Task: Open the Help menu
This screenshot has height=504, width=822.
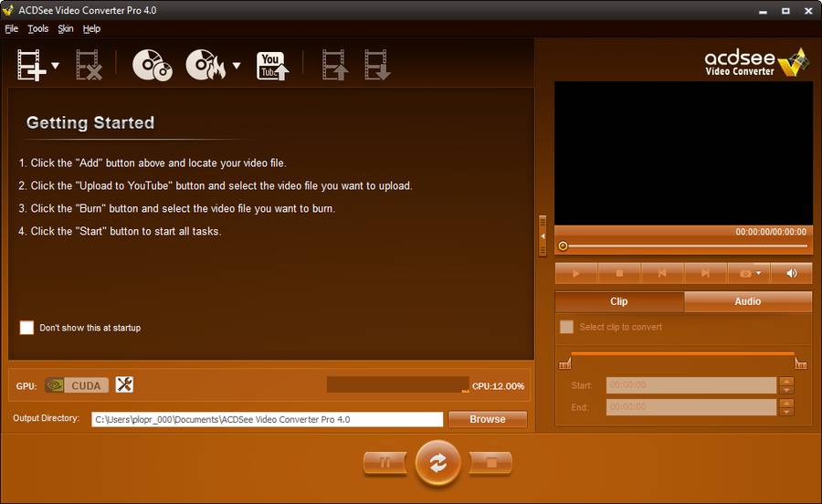Action: 91,29
